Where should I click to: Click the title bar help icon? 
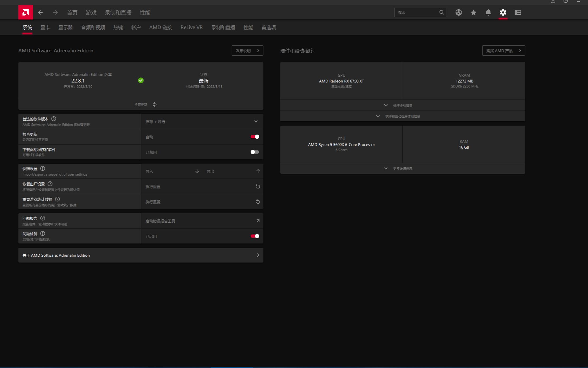click(566, 1)
